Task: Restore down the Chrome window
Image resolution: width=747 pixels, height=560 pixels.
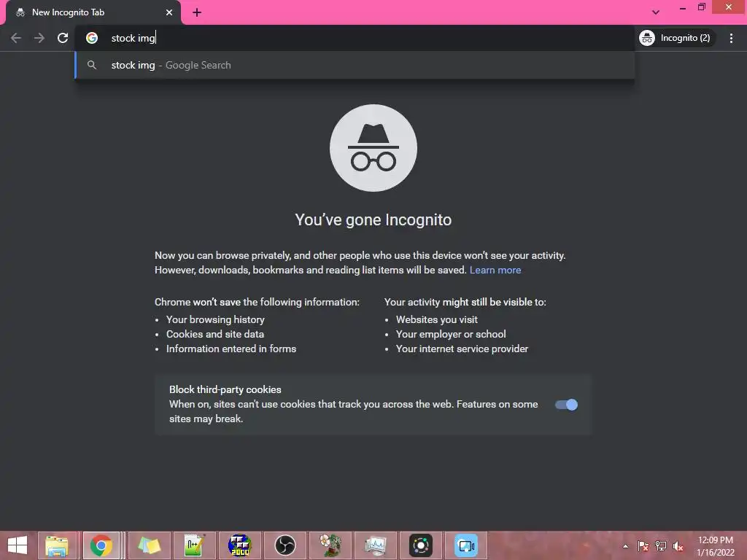Action: (x=701, y=7)
